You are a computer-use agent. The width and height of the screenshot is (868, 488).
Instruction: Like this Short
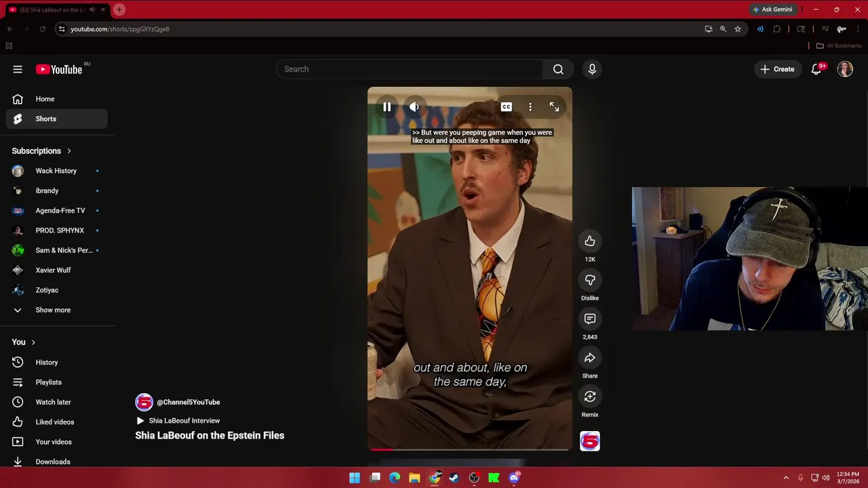point(590,241)
